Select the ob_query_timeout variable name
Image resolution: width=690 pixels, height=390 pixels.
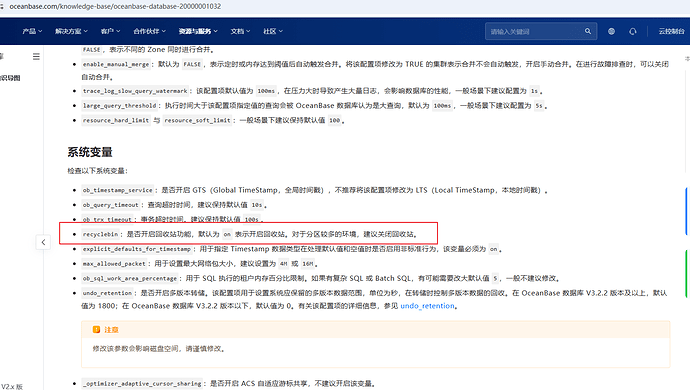110,205
